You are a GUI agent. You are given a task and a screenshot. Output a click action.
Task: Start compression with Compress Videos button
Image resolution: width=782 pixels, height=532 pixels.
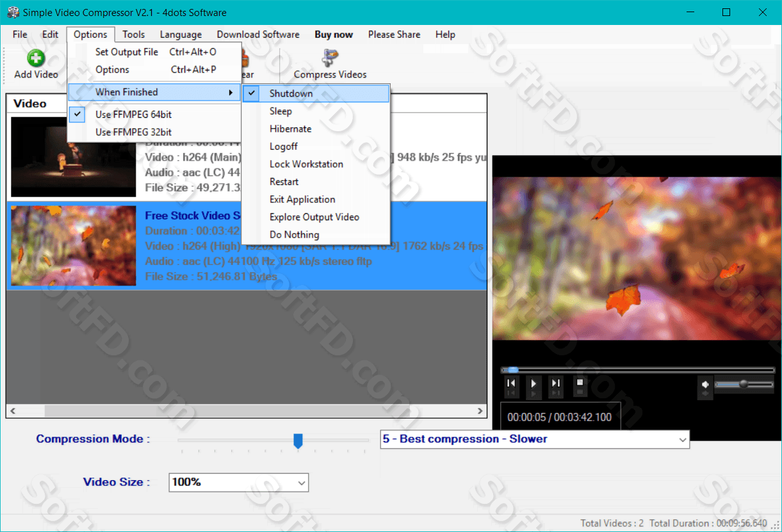coord(330,65)
